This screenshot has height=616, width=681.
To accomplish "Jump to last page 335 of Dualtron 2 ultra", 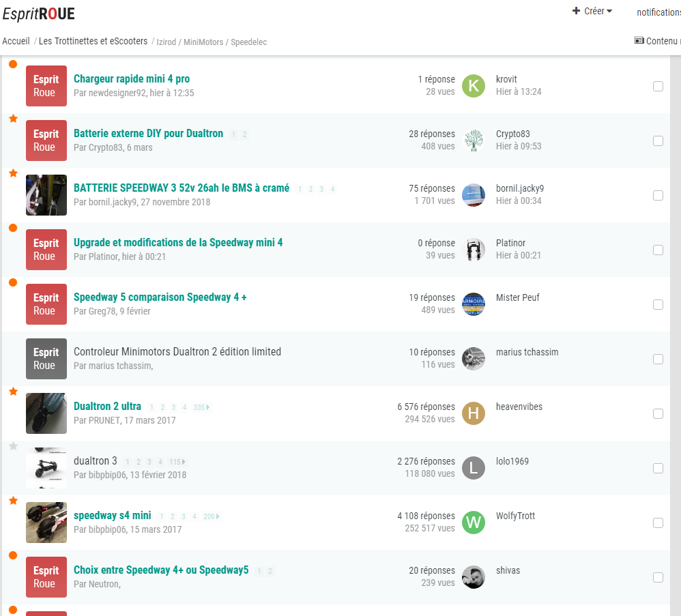I will (201, 407).
